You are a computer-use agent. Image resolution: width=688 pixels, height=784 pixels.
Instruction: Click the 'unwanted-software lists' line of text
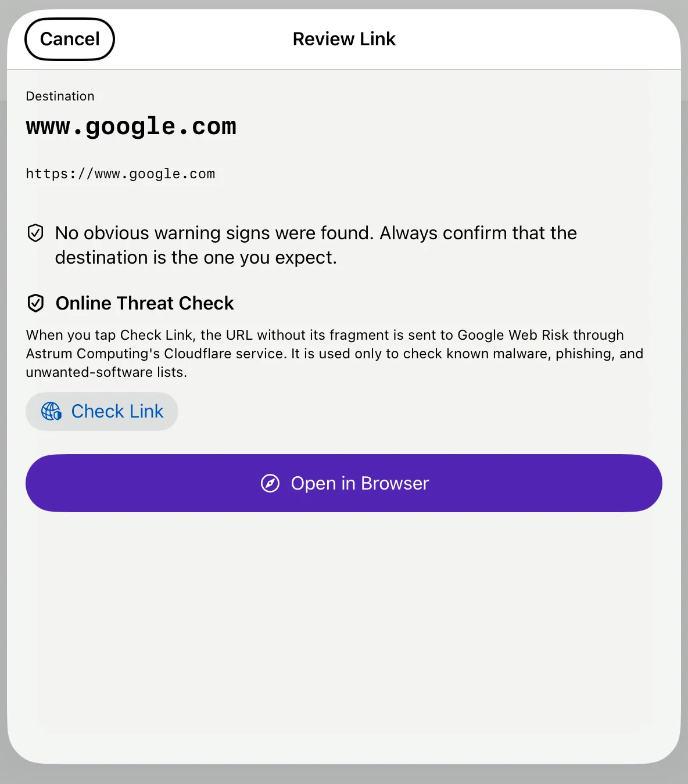click(106, 372)
